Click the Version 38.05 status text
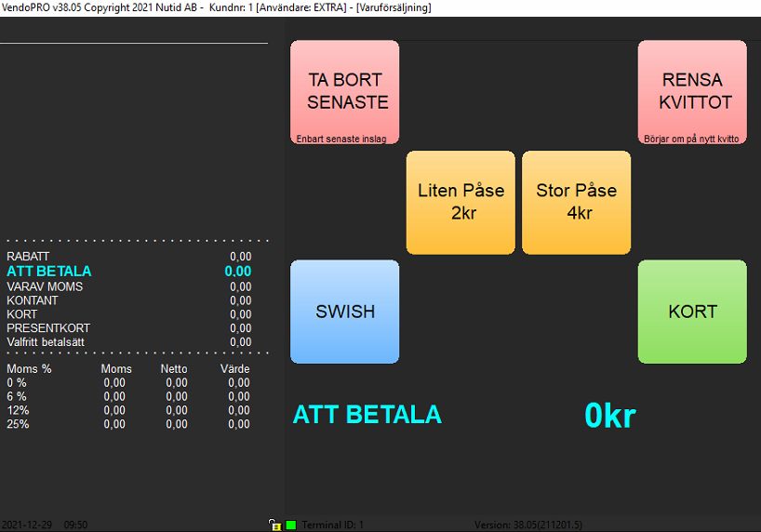This screenshot has width=761, height=532. click(528, 525)
